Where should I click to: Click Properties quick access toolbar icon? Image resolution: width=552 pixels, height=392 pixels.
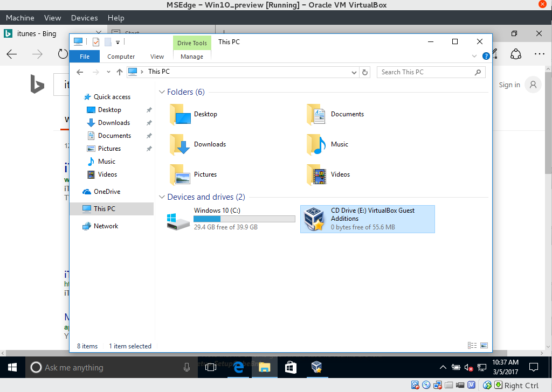pyautogui.click(x=96, y=42)
